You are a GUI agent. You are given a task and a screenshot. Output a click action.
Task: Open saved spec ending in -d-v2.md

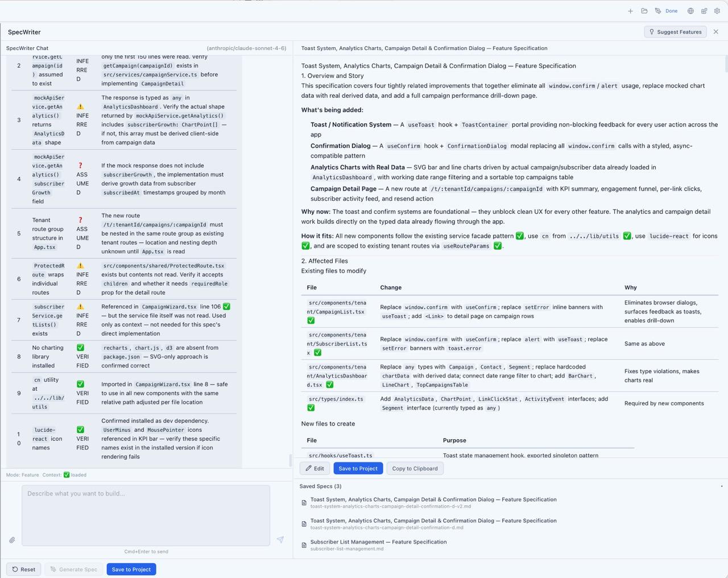(433, 502)
